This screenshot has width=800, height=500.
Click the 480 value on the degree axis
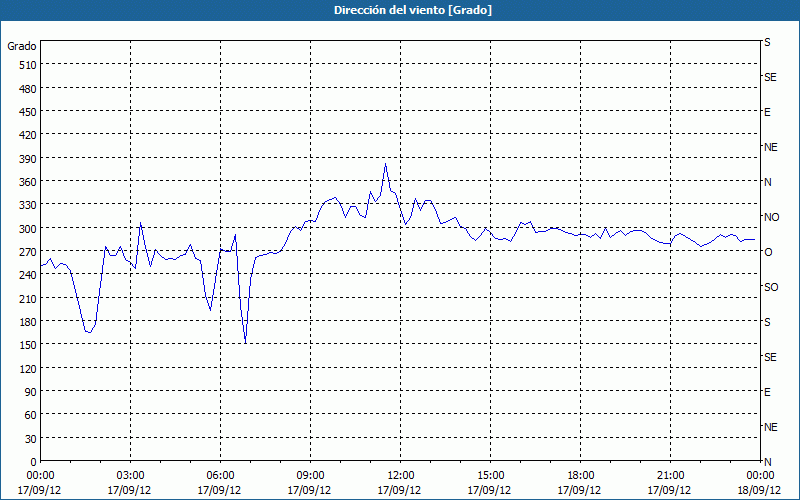pyautogui.click(x=28, y=89)
